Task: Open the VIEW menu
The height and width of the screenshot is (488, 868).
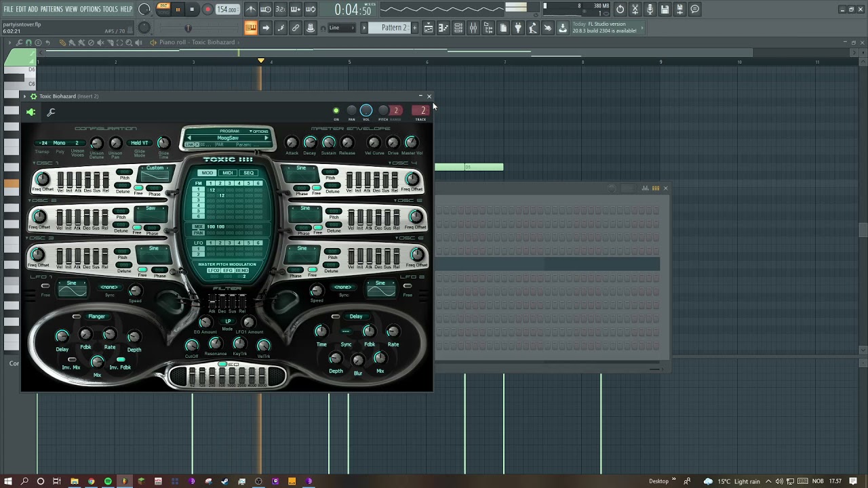Action: click(x=71, y=9)
